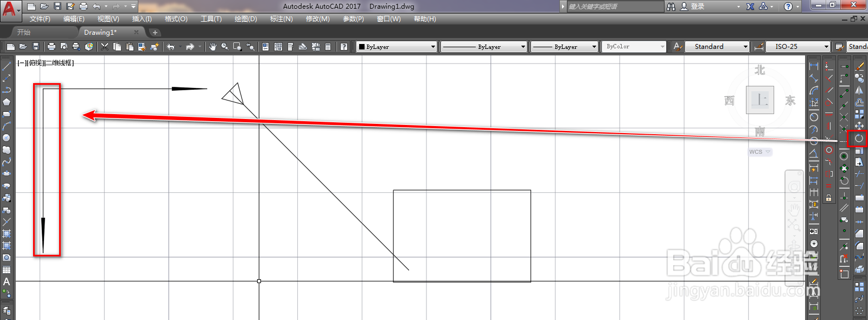Activate the Pan hand tool
The height and width of the screenshot is (320, 868).
[212, 47]
